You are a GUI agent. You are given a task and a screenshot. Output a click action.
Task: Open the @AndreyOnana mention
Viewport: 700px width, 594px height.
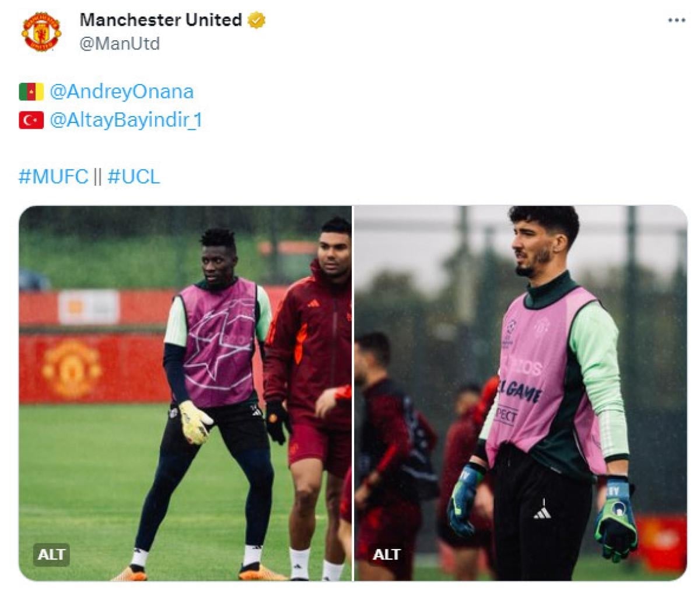(121, 92)
